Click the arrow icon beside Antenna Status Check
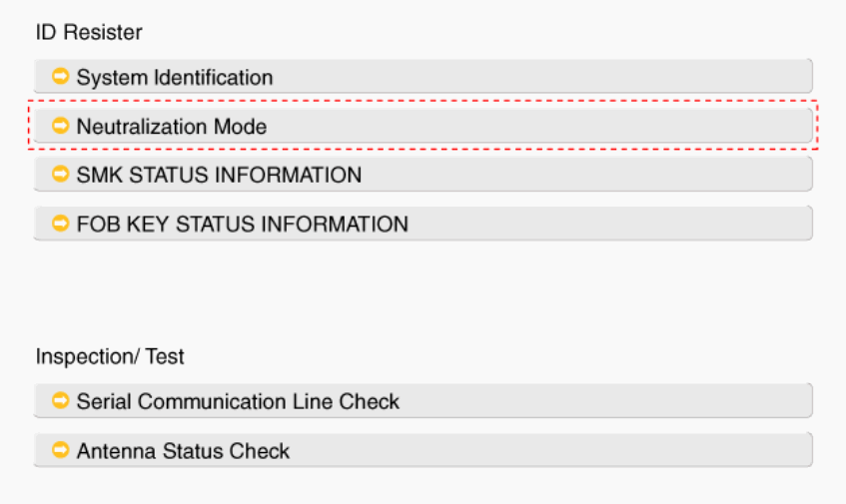This screenshot has height=504, width=846. (x=61, y=449)
